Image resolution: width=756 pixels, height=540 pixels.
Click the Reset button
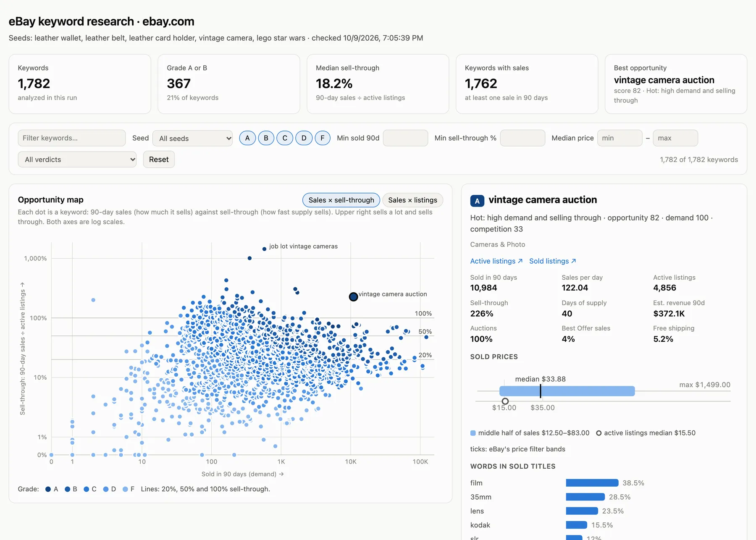(159, 160)
